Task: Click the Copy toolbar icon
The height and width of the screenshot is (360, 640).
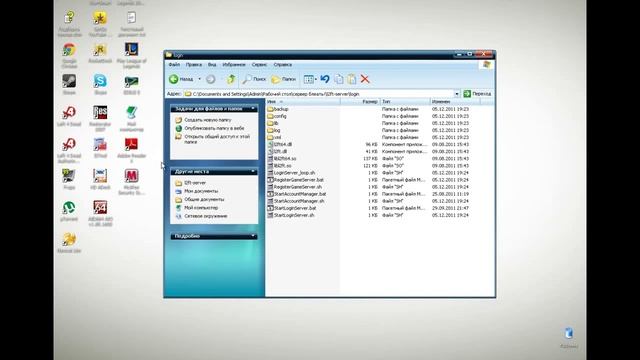Action: pyautogui.click(x=339, y=79)
